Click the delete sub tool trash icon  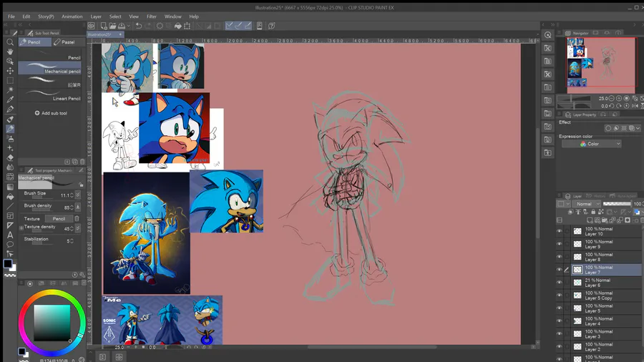82,162
